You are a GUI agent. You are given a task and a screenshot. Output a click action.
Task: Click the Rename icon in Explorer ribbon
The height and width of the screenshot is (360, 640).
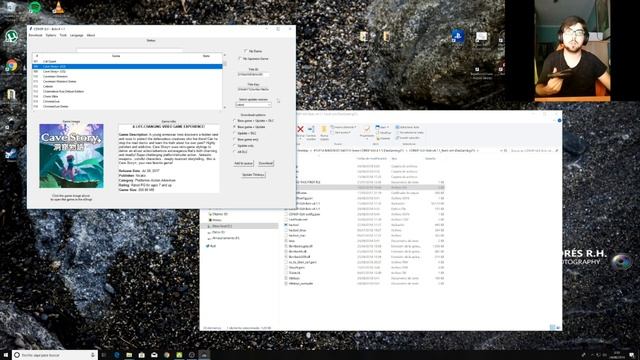tap(311, 129)
